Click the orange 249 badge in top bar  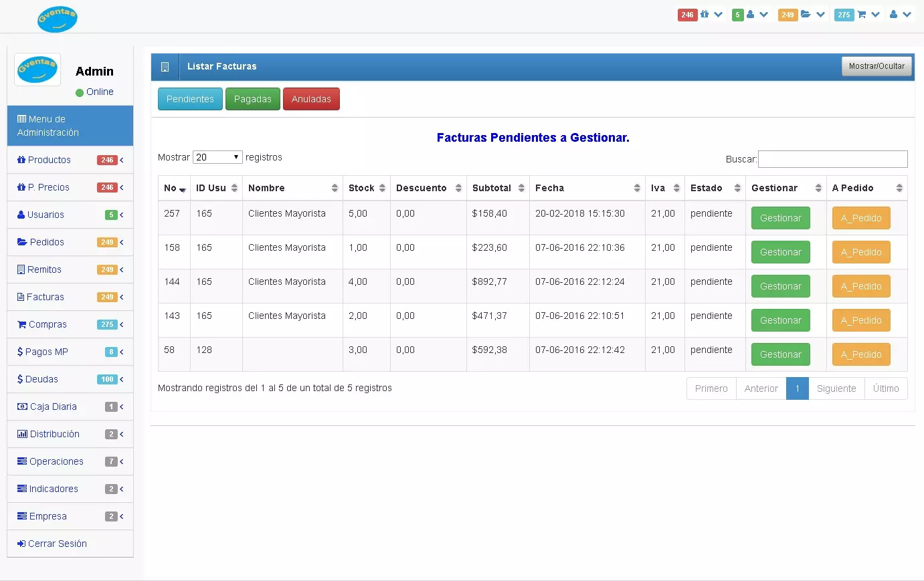(788, 15)
